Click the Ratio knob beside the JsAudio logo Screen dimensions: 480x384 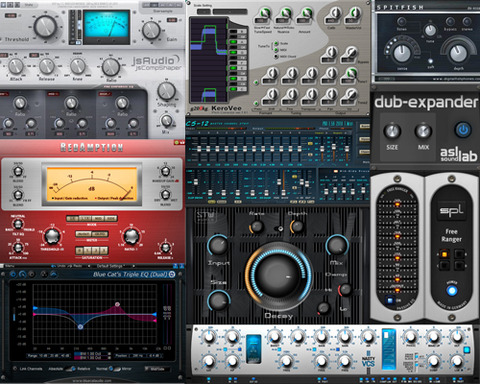pos(111,67)
